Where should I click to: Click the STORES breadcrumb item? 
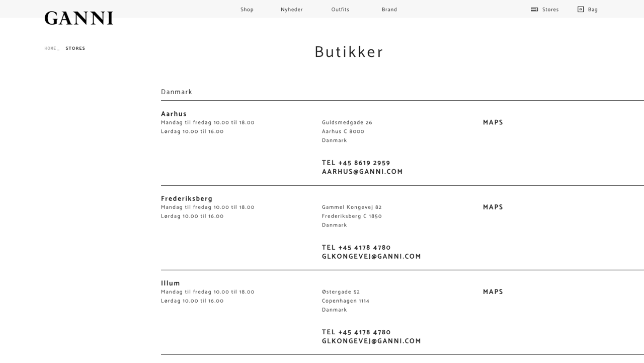pos(75,48)
